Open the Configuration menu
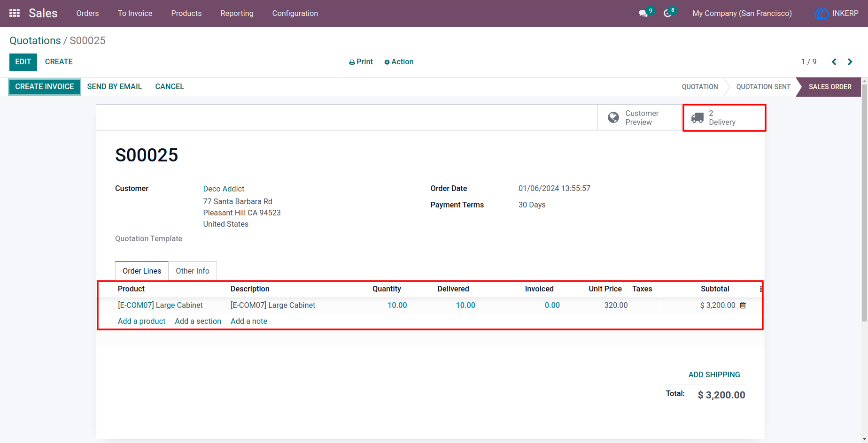Image resolution: width=868 pixels, height=443 pixels. [x=295, y=14]
